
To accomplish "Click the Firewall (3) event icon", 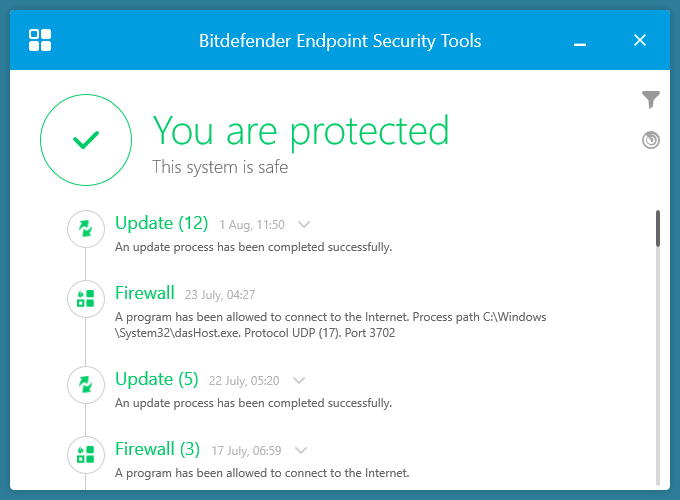I will click(x=86, y=454).
